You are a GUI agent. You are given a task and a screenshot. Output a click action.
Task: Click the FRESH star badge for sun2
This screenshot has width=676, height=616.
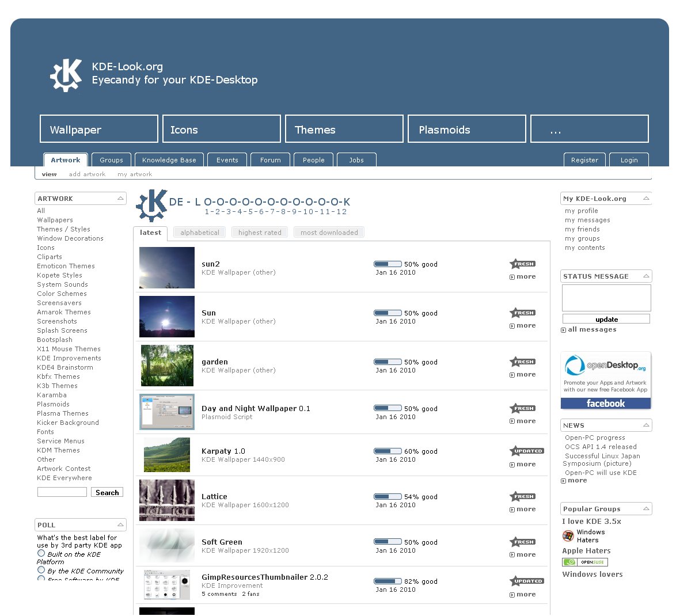point(522,264)
